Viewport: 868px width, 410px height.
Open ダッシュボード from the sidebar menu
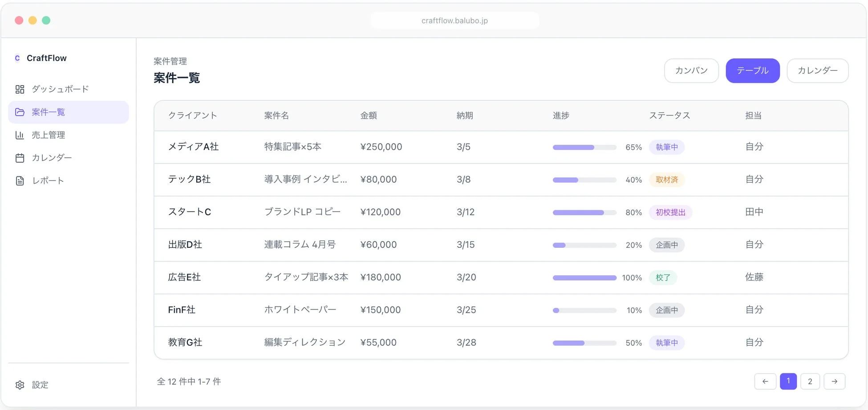point(60,89)
